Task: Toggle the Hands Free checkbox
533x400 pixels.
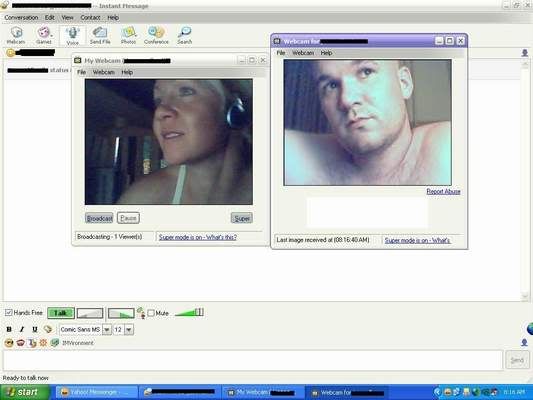Action: point(9,312)
